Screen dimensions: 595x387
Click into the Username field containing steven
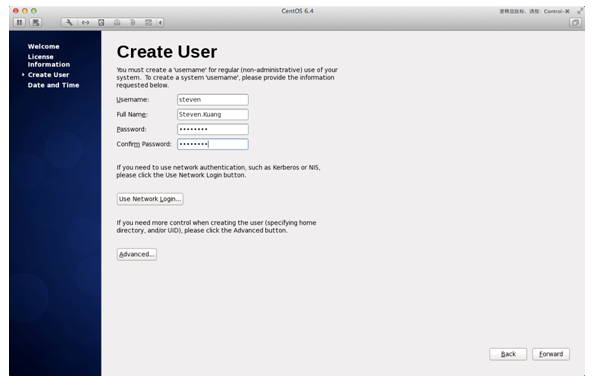212,100
